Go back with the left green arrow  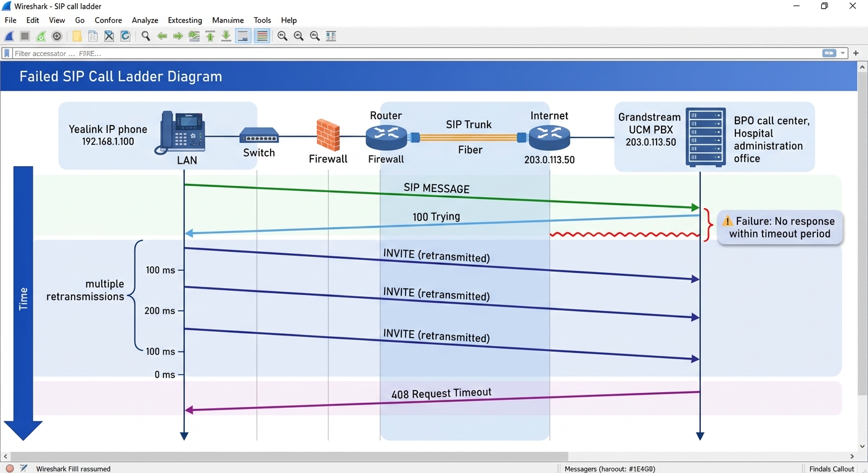tap(162, 36)
